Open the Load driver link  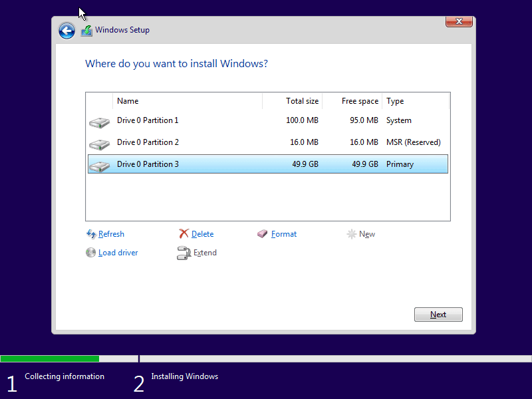118,253
